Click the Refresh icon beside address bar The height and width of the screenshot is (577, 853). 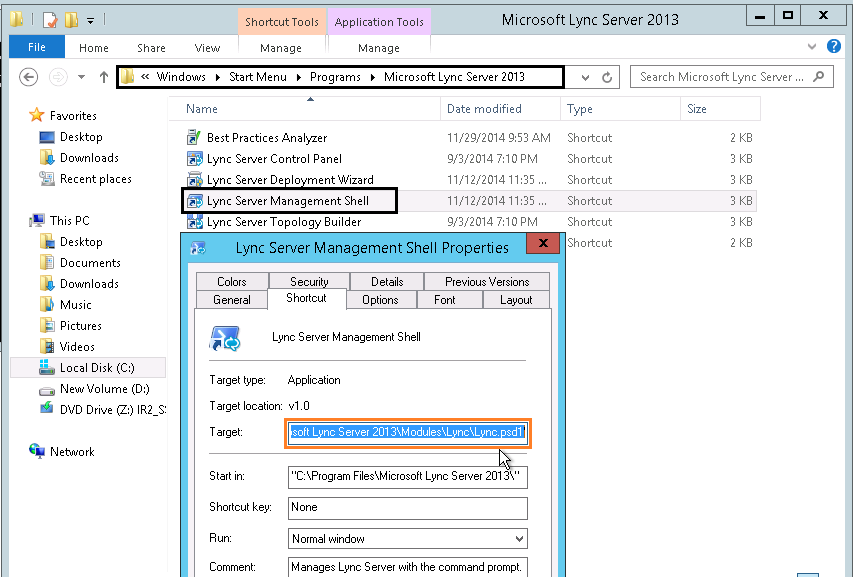(607, 77)
